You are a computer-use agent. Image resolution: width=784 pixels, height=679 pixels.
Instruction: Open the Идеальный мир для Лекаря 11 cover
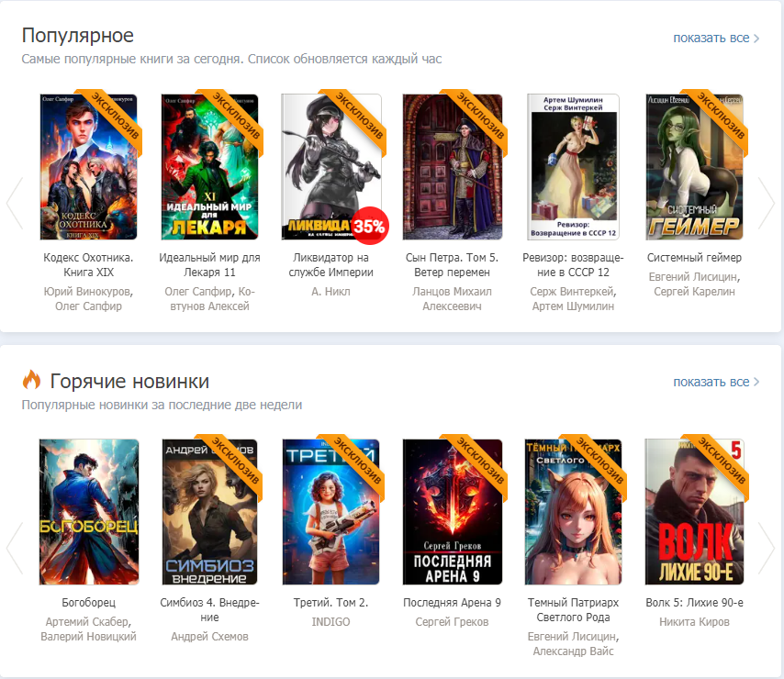pyautogui.click(x=210, y=167)
